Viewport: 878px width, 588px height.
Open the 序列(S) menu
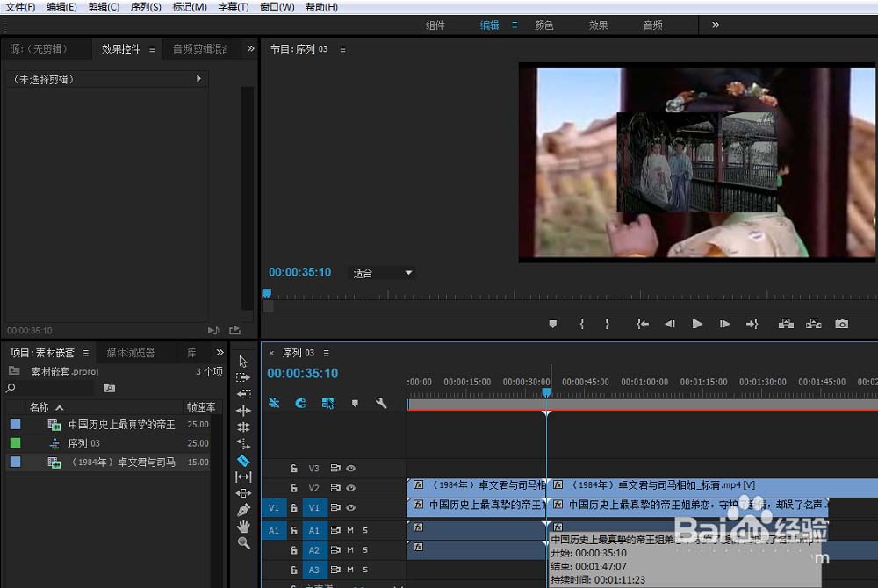point(146,7)
